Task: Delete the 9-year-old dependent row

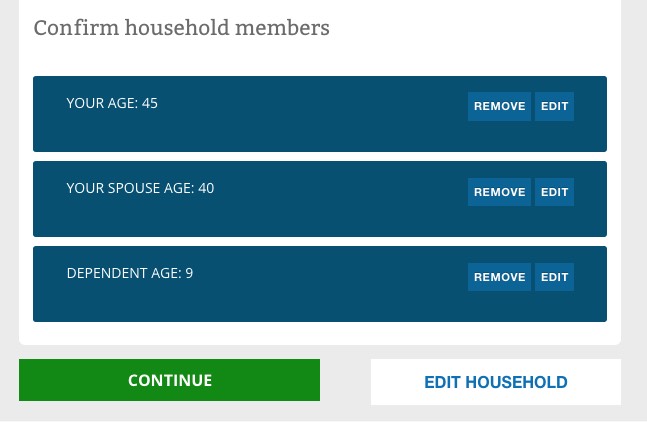Action: point(499,277)
